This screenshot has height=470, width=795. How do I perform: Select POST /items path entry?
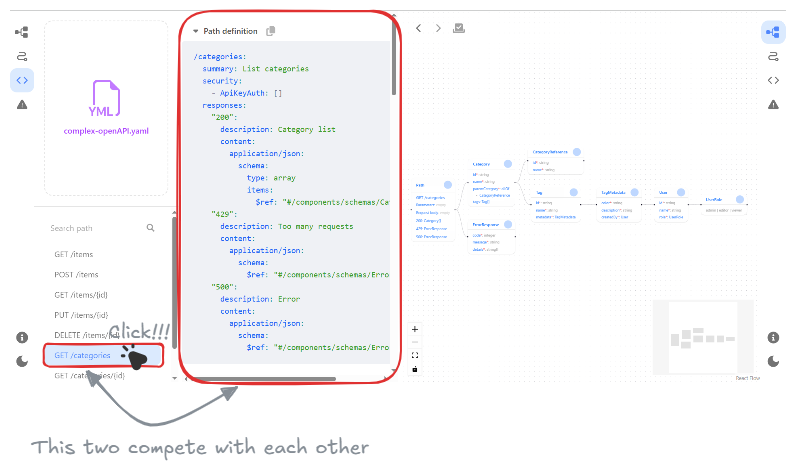[x=77, y=275]
